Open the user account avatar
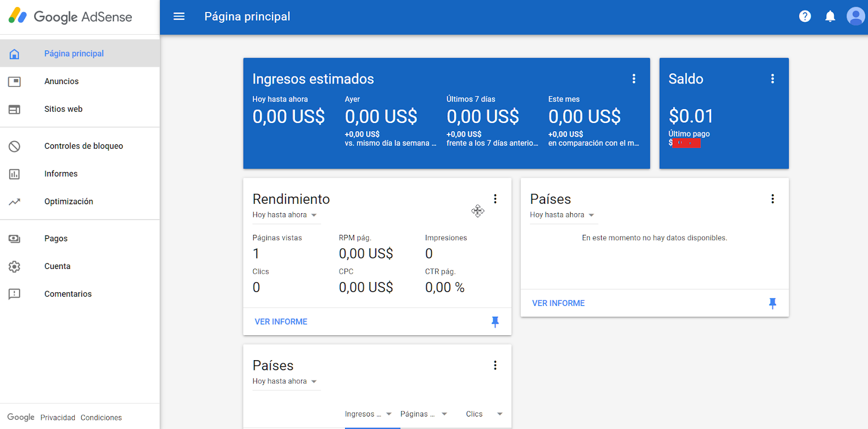The height and width of the screenshot is (429, 868). click(856, 16)
